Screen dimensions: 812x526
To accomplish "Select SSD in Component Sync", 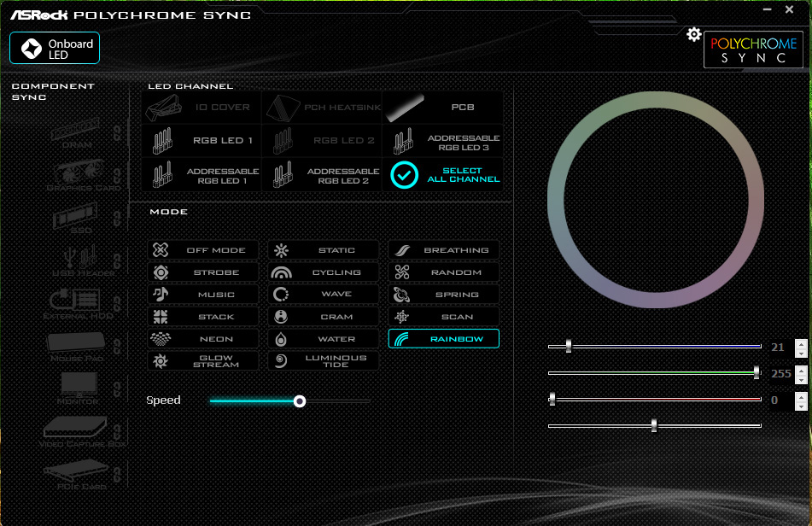I will (x=76, y=219).
